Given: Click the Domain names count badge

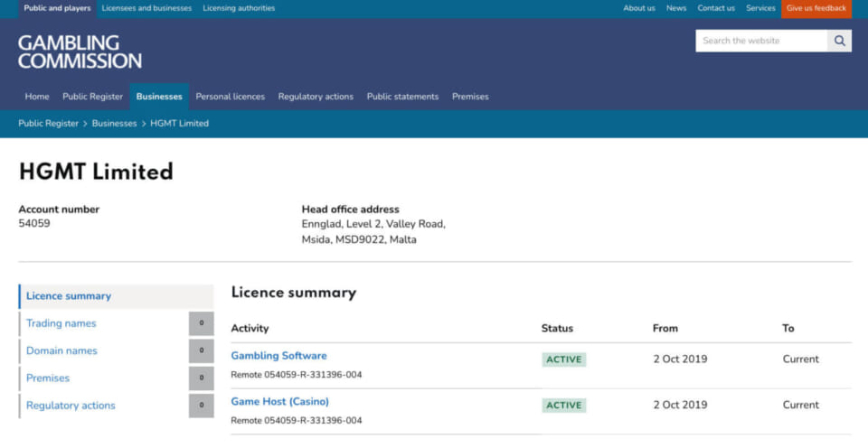Looking at the screenshot, I should click(x=202, y=350).
